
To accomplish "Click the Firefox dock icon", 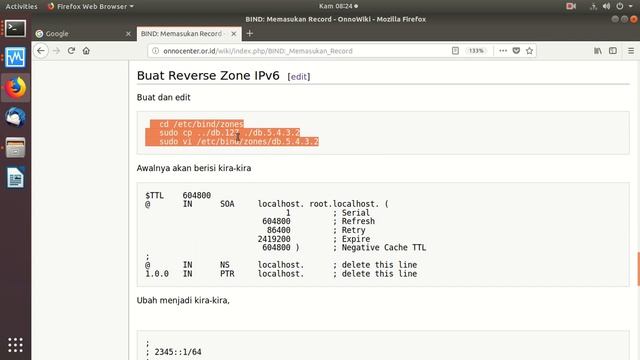I will tap(16, 88).
